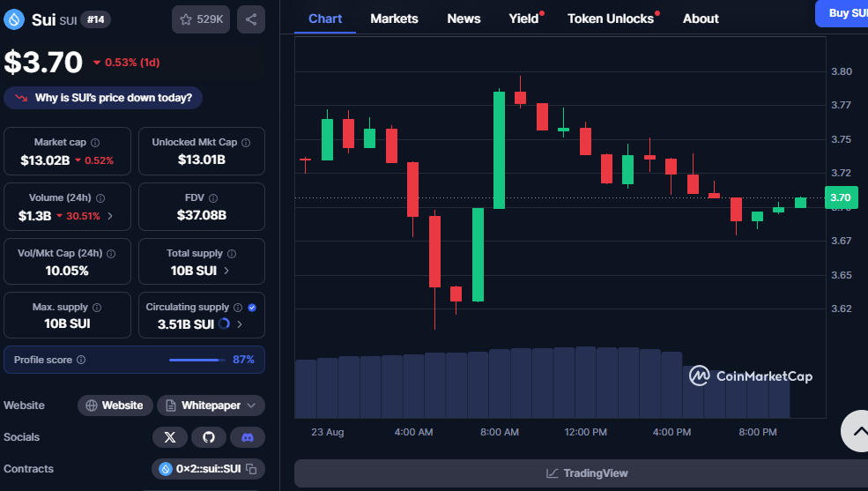Expand Volume (24h) details chevron
Viewport: 868px width, 491px height.
(109, 216)
